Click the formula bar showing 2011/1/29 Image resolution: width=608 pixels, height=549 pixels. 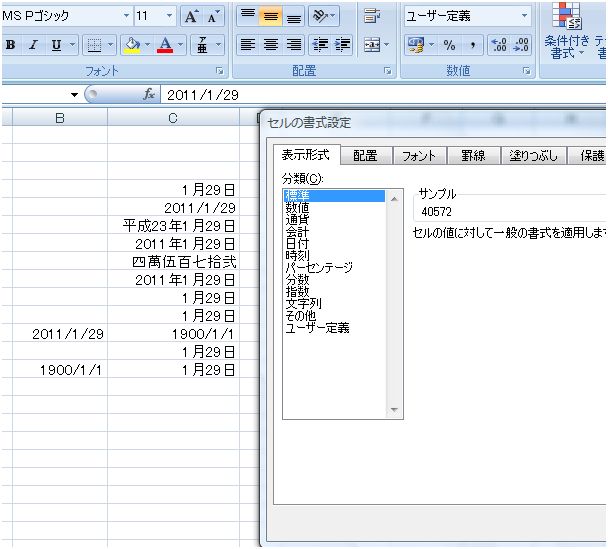pos(384,95)
